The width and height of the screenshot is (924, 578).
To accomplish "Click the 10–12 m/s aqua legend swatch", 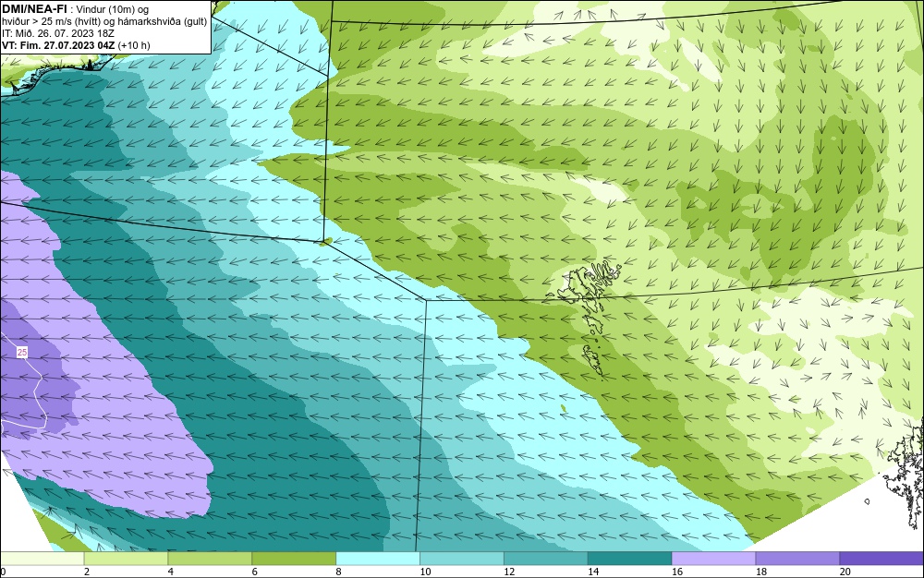I will point(462,559).
